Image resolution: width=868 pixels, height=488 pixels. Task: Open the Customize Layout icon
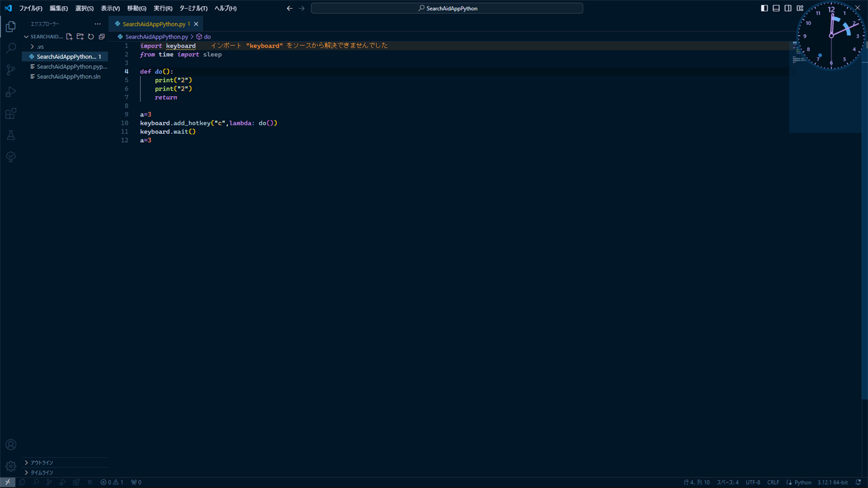point(800,8)
